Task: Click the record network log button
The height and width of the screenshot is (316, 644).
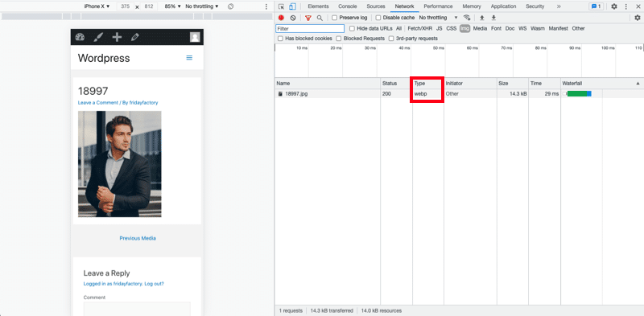Action: pos(281,18)
